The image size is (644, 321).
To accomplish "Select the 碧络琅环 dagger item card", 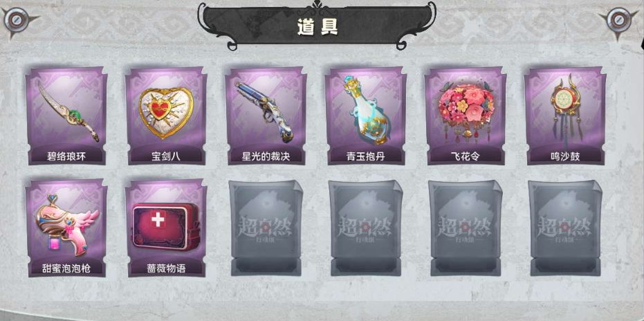I will (x=66, y=116).
